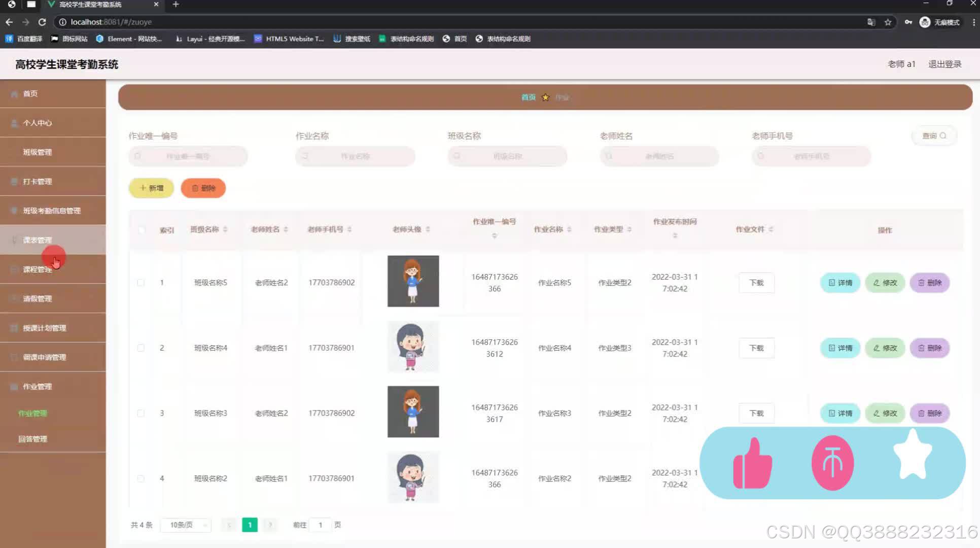Click the 查询 search button
The image size is (980, 548).
point(934,135)
